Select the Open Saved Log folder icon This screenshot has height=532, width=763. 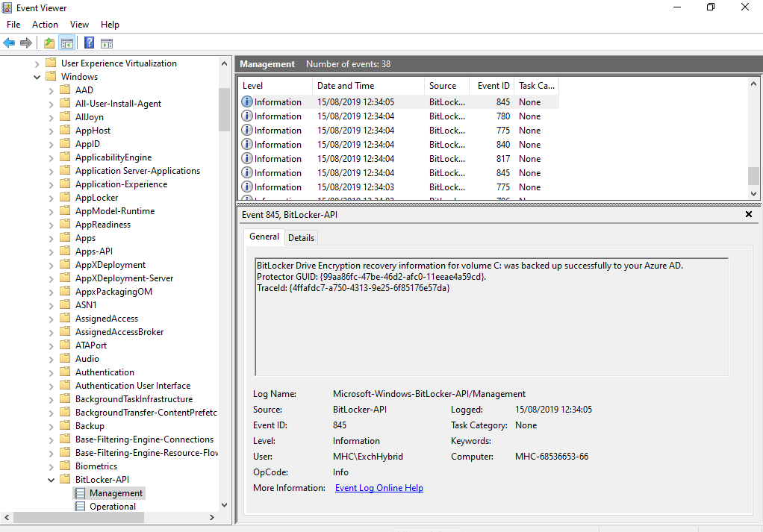click(x=48, y=43)
